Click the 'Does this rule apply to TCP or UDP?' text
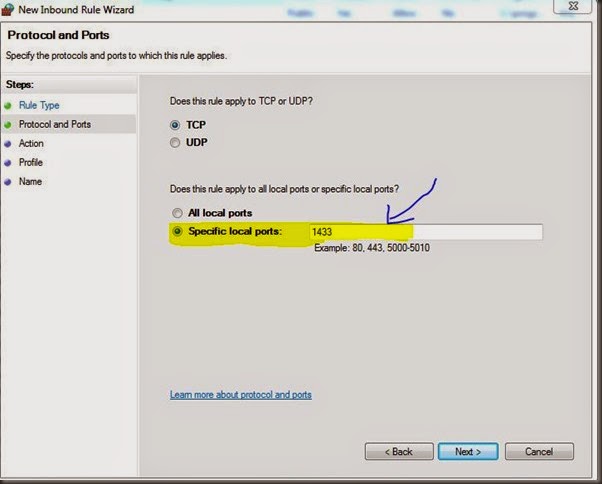This screenshot has height=484, width=602. pyautogui.click(x=241, y=101)
